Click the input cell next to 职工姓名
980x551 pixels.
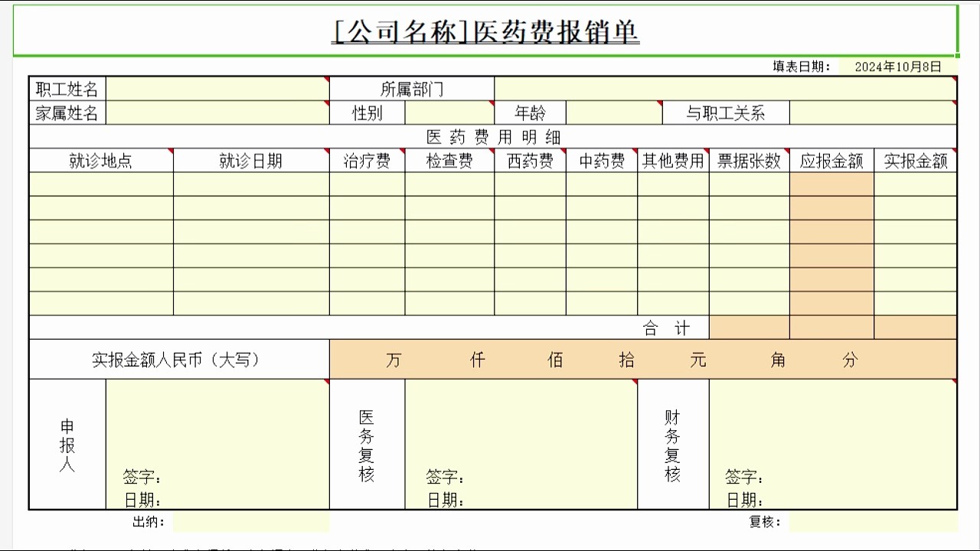[x=217, y=89]
